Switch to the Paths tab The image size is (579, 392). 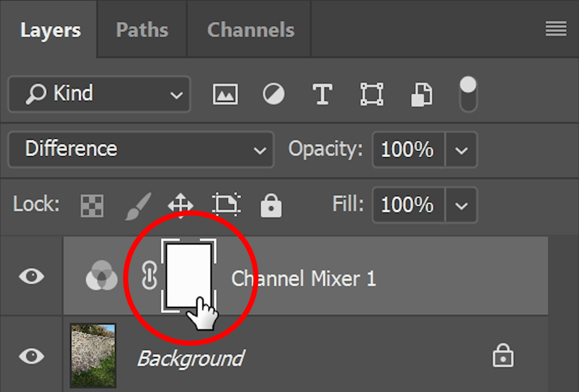tap(142, 29)
